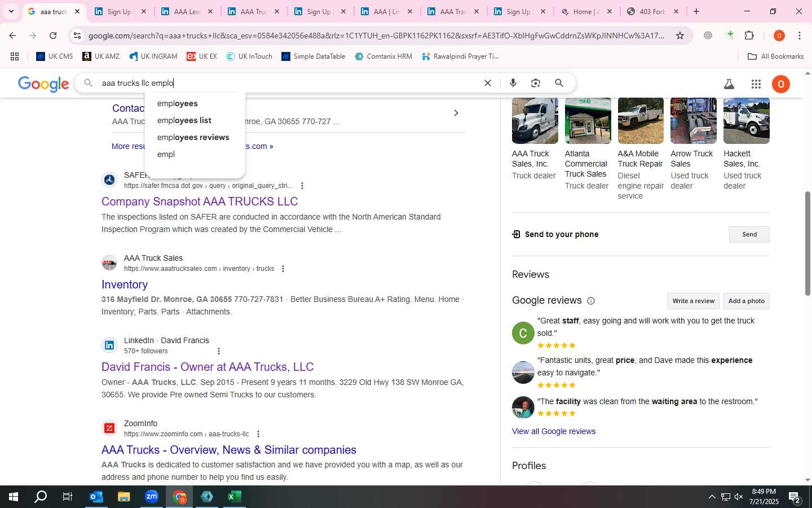812x508 pixels.
Task: Select the 'employees list' suggestion
Action: pyautogui.click(x=195, y=120)
